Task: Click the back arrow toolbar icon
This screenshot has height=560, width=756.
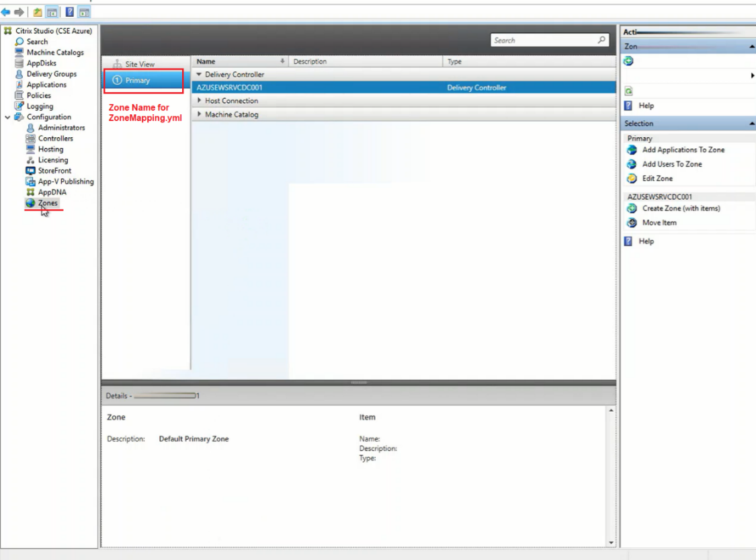Action: [6, 12]
